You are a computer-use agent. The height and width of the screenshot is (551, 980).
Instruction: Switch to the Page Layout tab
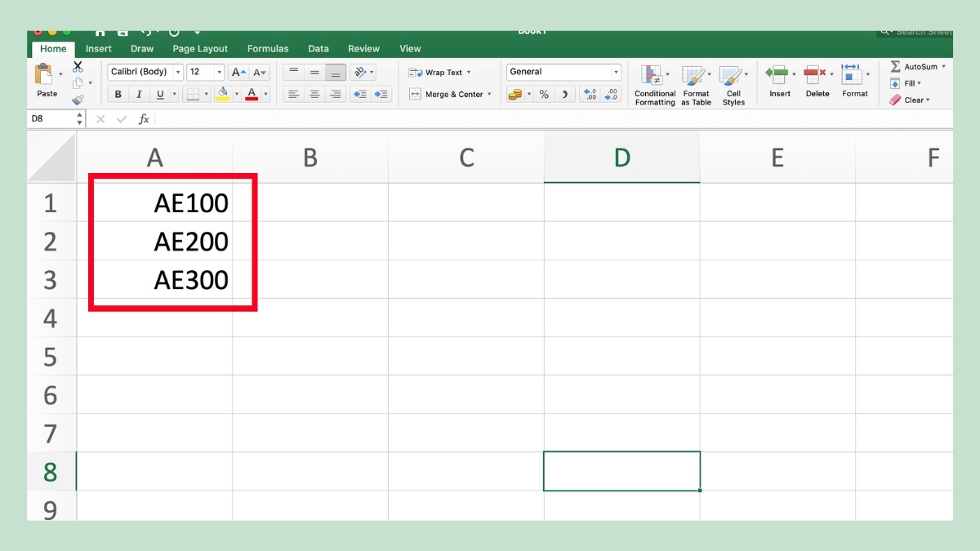(200, 48)
